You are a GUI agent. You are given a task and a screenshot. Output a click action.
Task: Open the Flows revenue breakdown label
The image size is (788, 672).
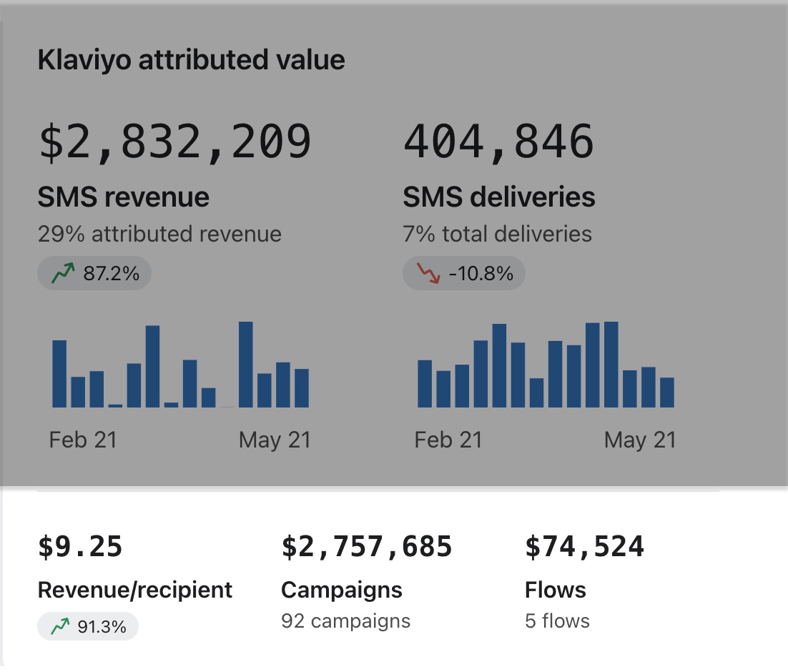pos(555,590)
